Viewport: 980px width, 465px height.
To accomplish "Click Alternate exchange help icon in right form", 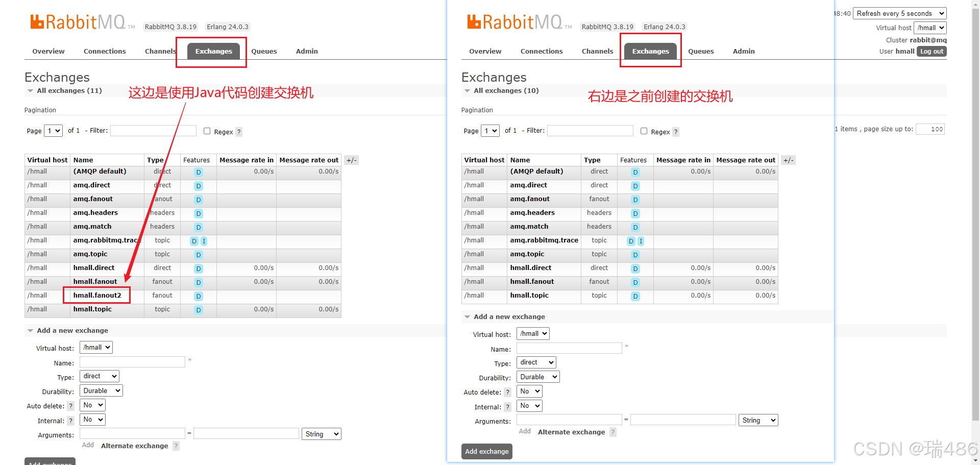I will (613, 432).
